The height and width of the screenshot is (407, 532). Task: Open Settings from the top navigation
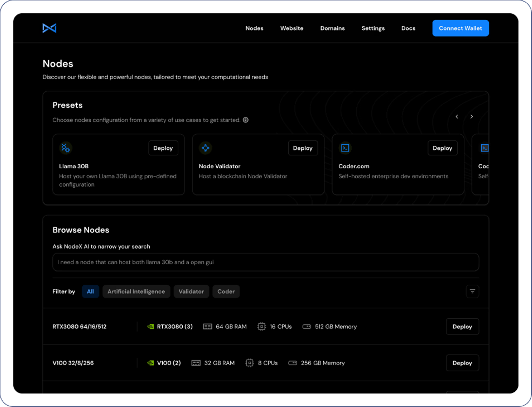[x=373, y=28]
